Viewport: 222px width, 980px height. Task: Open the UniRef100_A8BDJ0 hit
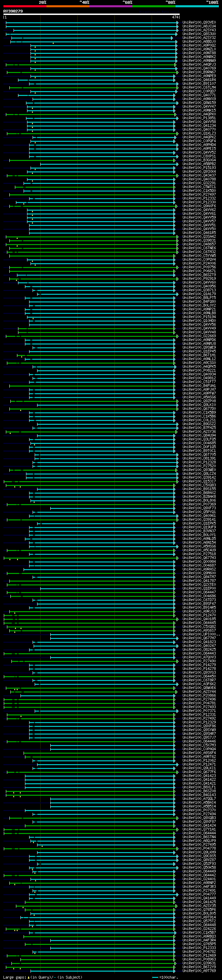click(x=199, y=41)
